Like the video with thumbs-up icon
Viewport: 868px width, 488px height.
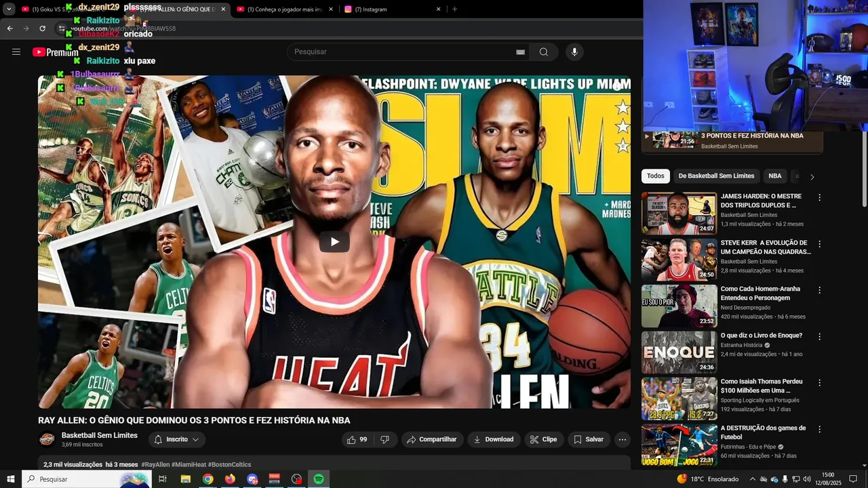pos(357,439)
